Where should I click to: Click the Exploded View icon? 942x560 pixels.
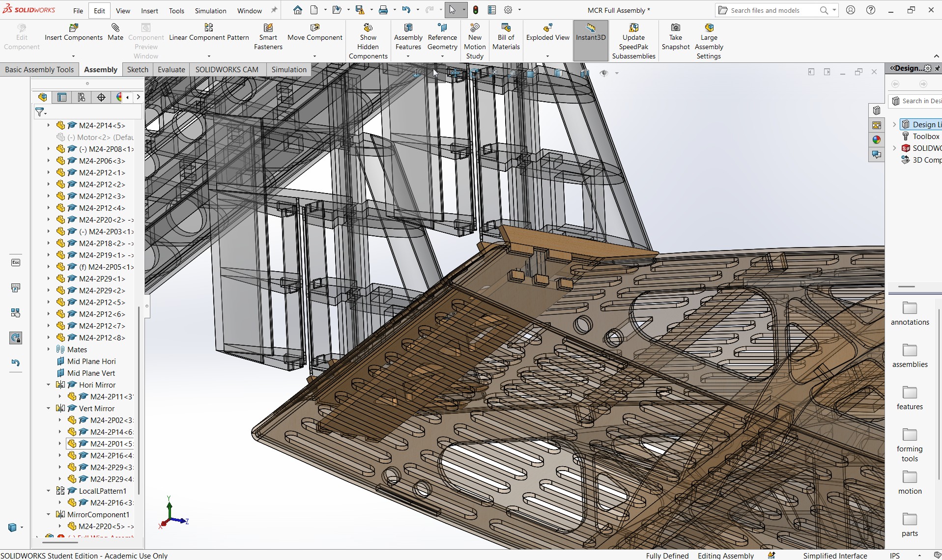click(547, 28)
